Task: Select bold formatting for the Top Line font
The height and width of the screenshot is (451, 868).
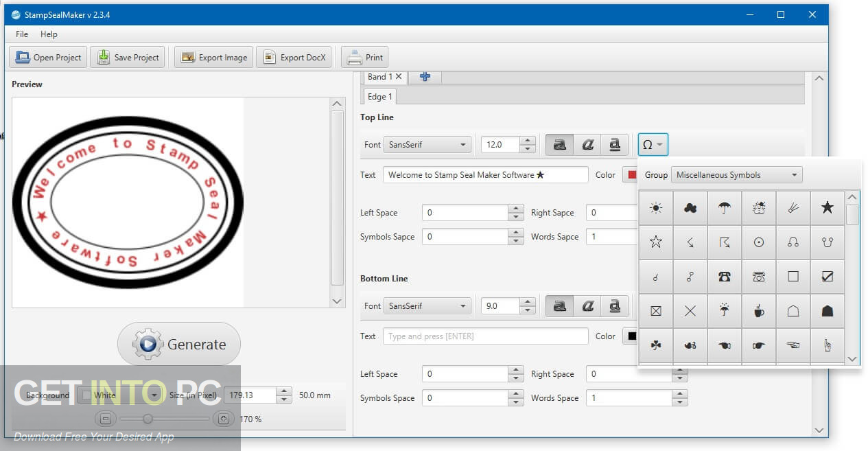Action: [559, 144]
